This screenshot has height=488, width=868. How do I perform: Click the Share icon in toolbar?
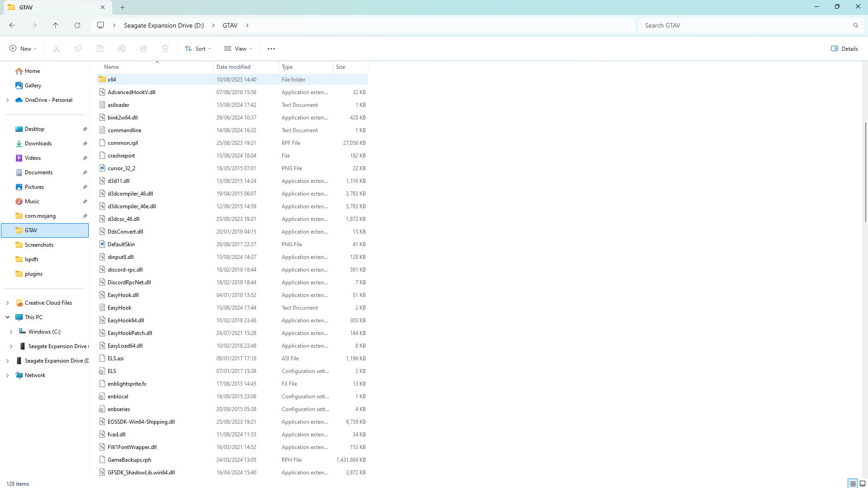coord(144,48)
